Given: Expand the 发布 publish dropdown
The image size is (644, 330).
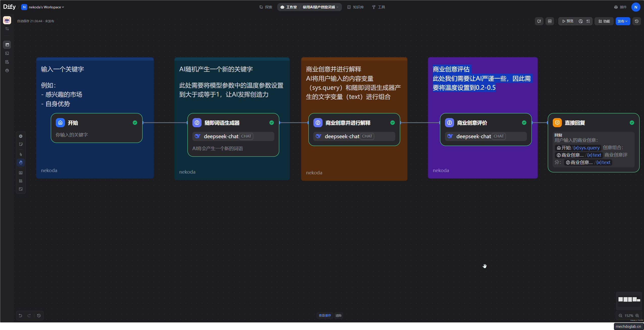Looking at the screenshot, I should pos(623,21).
